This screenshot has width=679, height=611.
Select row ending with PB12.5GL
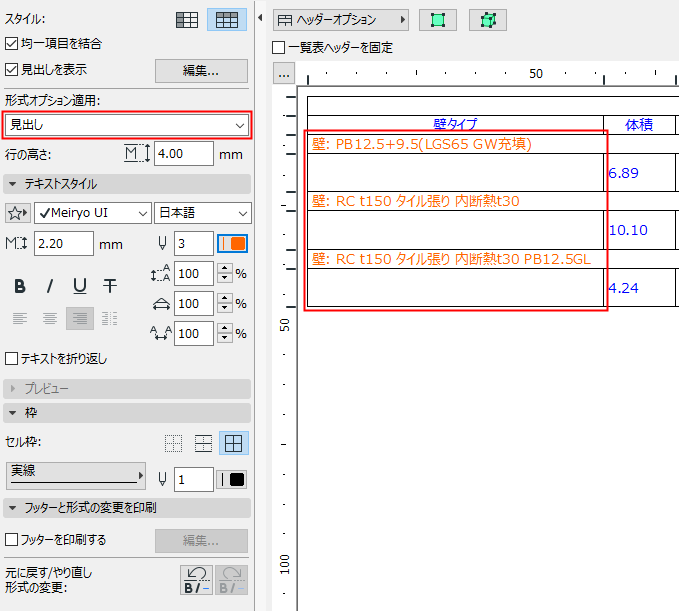click(x=451, y=259)
